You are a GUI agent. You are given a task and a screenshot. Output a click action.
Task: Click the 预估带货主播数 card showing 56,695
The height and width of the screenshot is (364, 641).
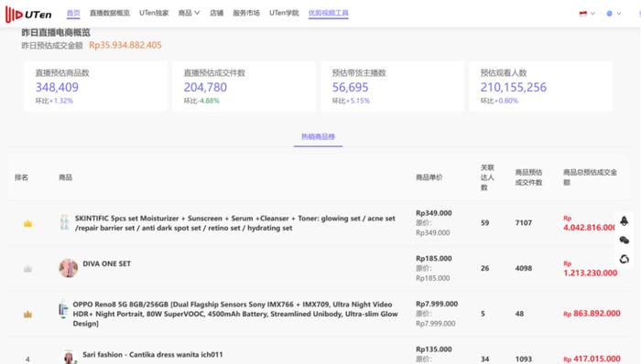(x=393, y=86)
